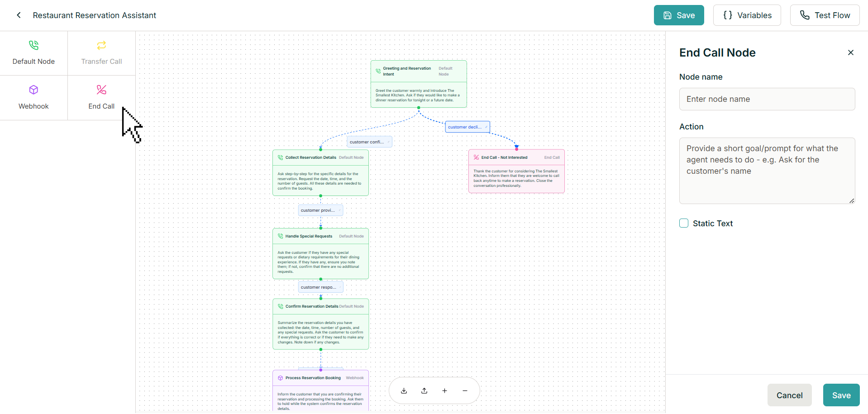Click the icon on End Call - Not Interested node
This screenshot has height=414, width=868.
click(x=477, y=157)
